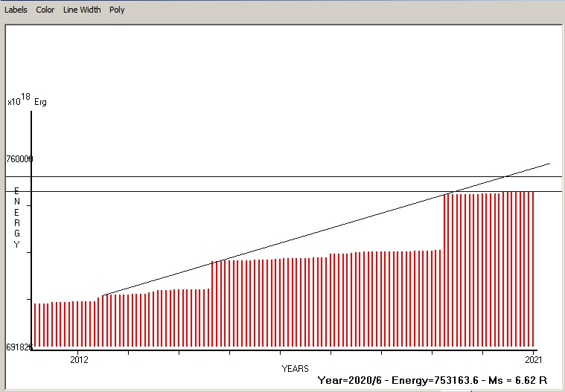Click the rightmost red bar above 2021
Screen dimensions: 565x392
(x=534, y=268)
